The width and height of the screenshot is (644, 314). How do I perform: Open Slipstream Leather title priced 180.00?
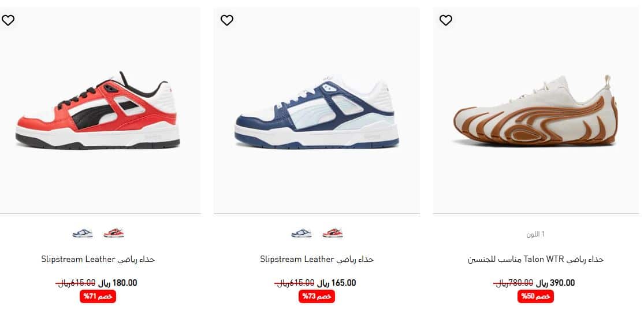98,259
